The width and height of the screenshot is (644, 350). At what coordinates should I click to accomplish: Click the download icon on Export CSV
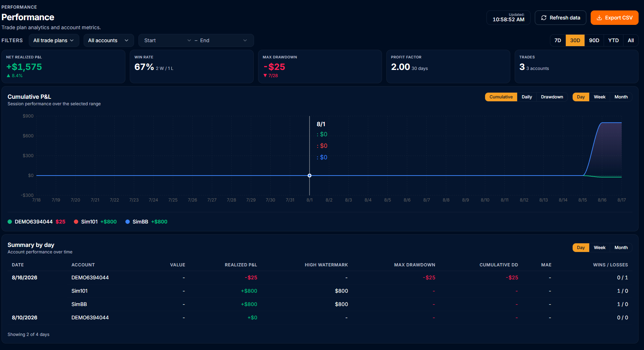coord(599,18)
